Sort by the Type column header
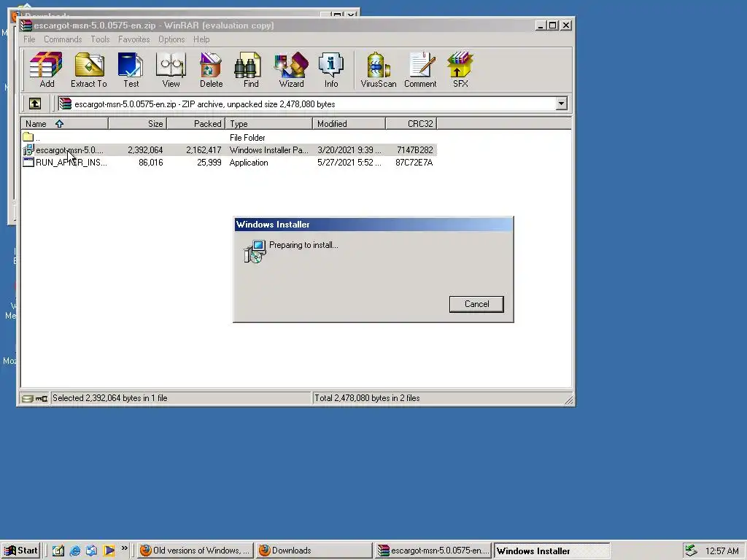Viewport: 747px width, 560px height. 268,124
